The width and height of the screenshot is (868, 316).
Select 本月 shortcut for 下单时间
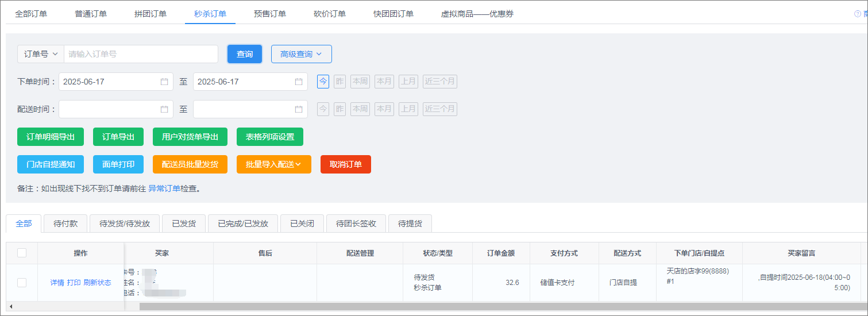(384, 82)
